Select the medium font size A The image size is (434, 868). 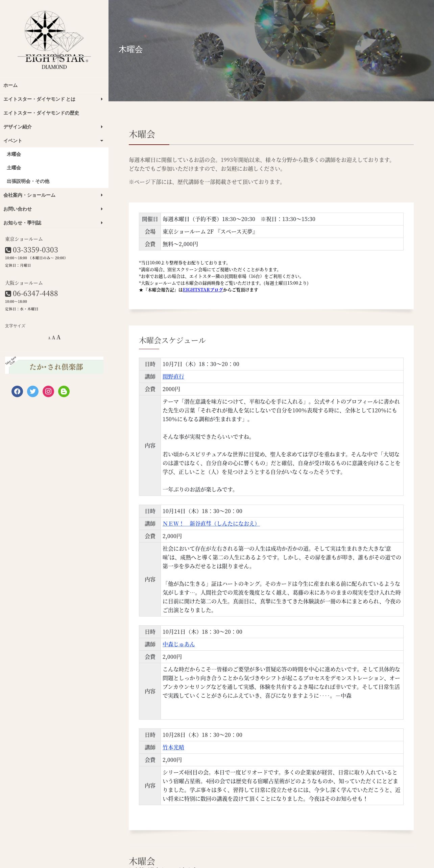pos(53,338)
